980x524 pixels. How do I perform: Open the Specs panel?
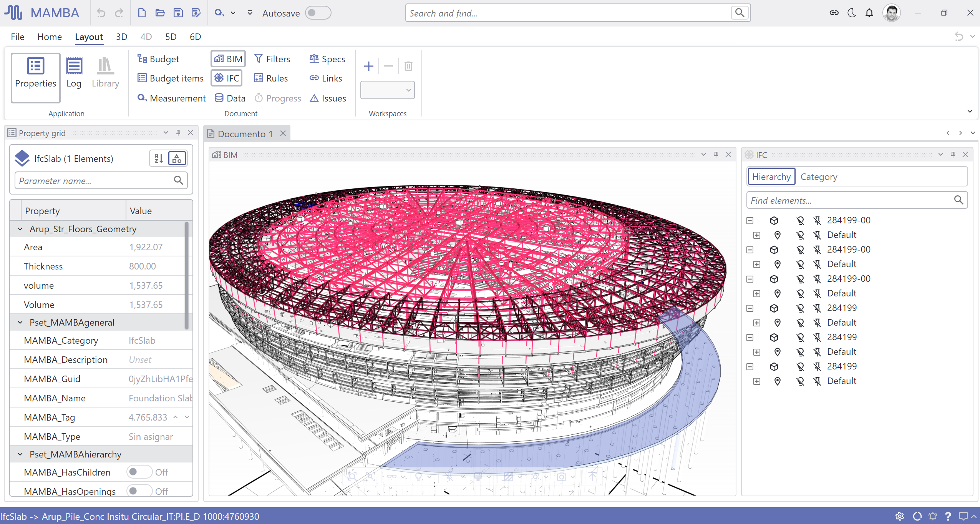point(327,59)
